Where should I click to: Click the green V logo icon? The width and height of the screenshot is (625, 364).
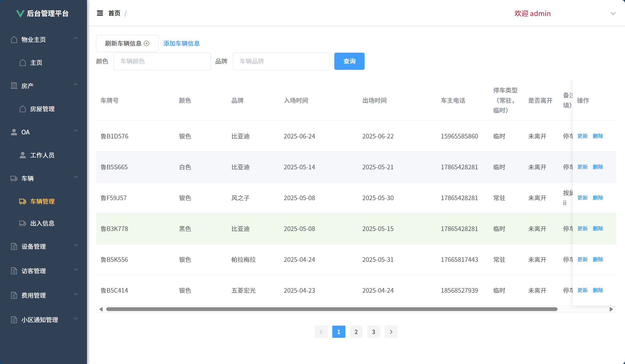20,13
